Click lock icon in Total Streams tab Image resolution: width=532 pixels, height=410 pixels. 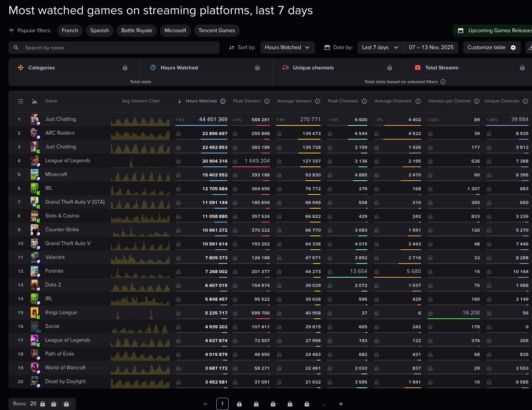click(522, 68)
